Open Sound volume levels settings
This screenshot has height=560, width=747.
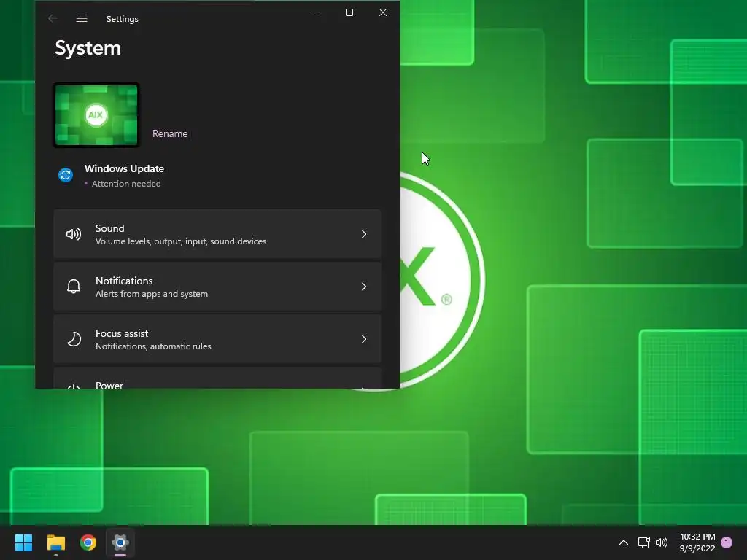coord(217,234)
